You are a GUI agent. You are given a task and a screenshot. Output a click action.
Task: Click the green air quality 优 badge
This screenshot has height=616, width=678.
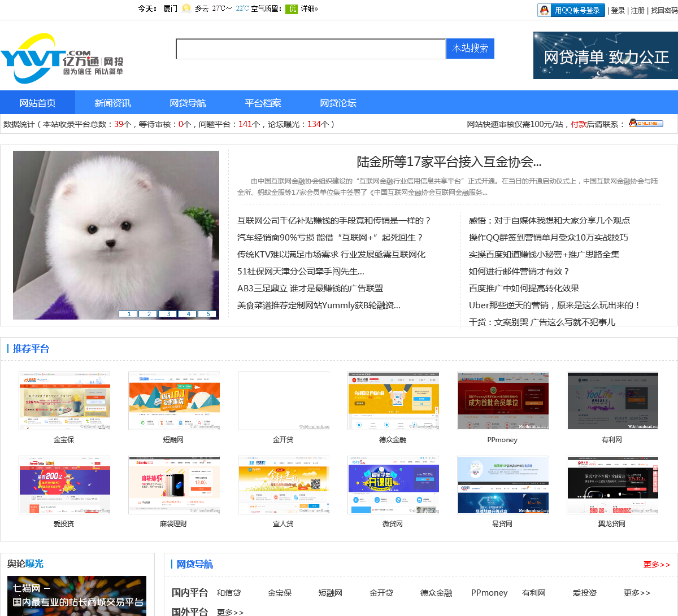coord(292,8)
